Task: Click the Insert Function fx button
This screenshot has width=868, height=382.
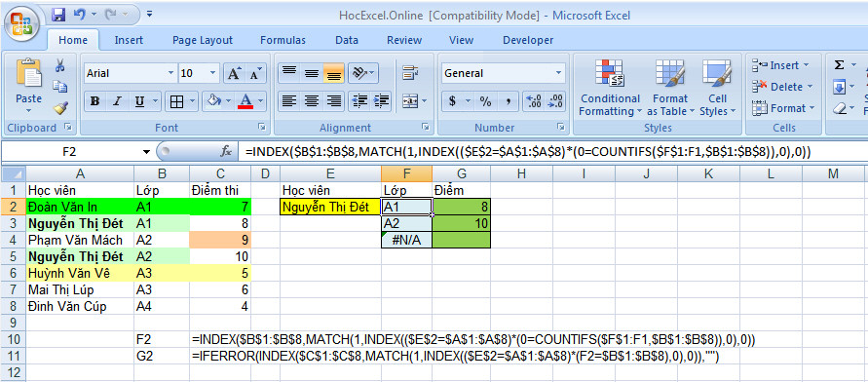Action: click(226, 152)
